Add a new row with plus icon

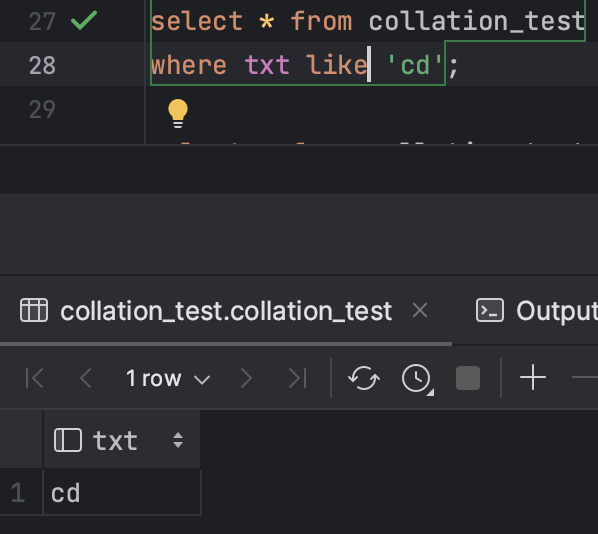click(533, 378)
